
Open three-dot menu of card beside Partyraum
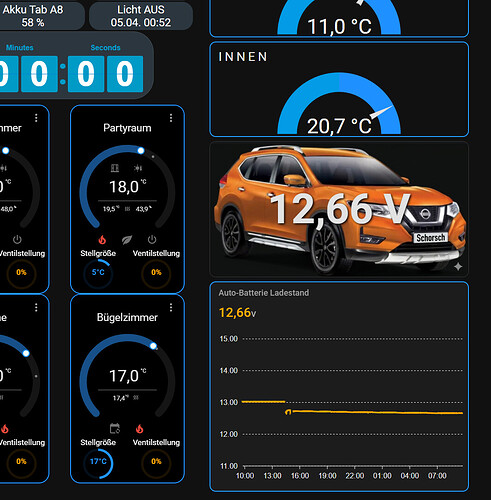pyautogui.click(x=36, y=118)
